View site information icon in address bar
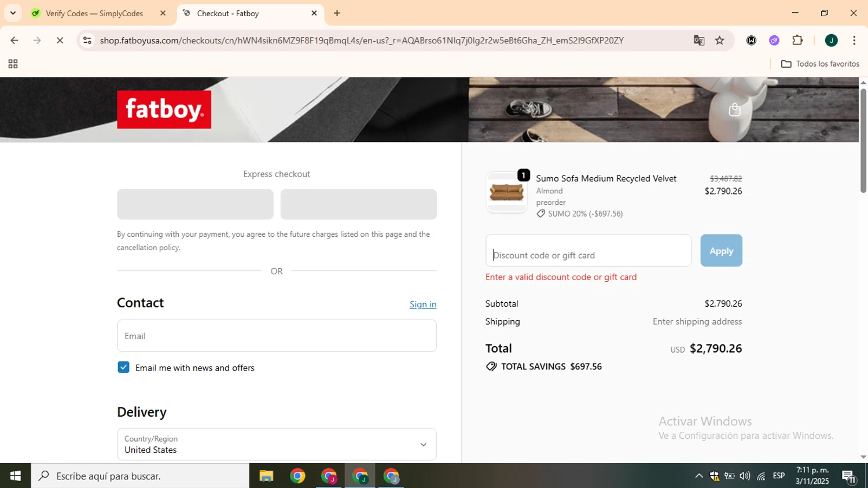Image resolution: width=868 pixels, height=488 pixels. point(87,41)
